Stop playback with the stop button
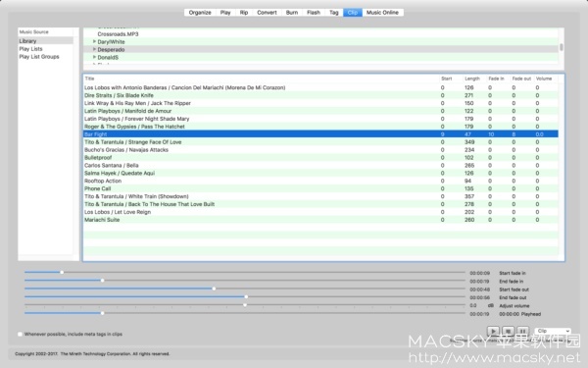Image resolution: width=588 pixels, height=368 pixels. point(508,332)
